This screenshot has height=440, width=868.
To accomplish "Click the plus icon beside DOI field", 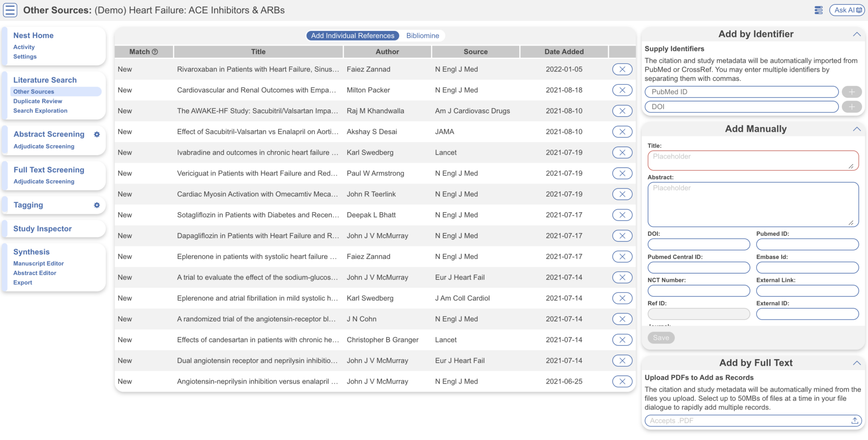I will tap(852, 106).
